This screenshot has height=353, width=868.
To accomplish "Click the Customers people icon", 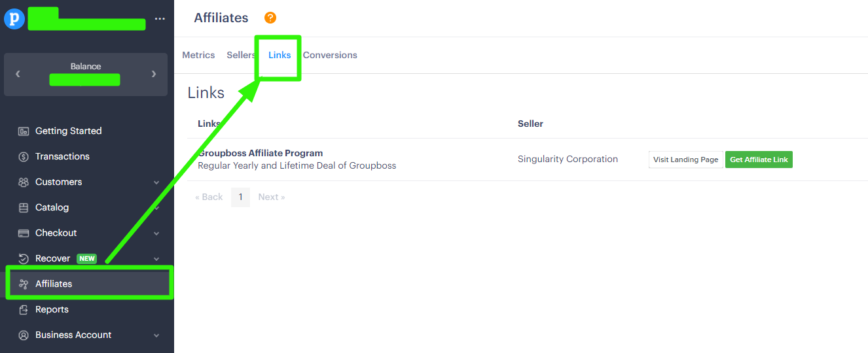I will click(x=24, y=182).
